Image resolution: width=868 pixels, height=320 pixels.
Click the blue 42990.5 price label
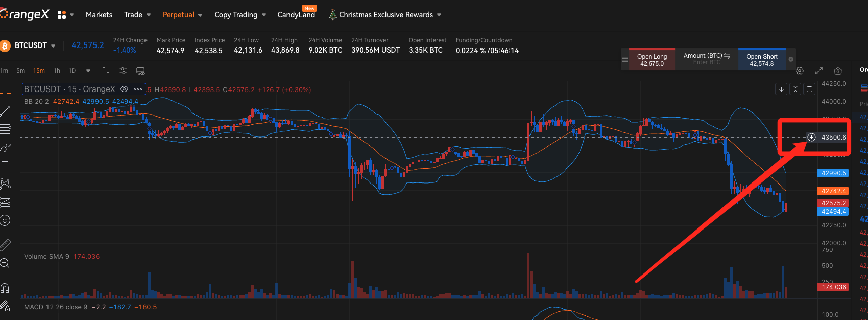(x=833, y=173)
